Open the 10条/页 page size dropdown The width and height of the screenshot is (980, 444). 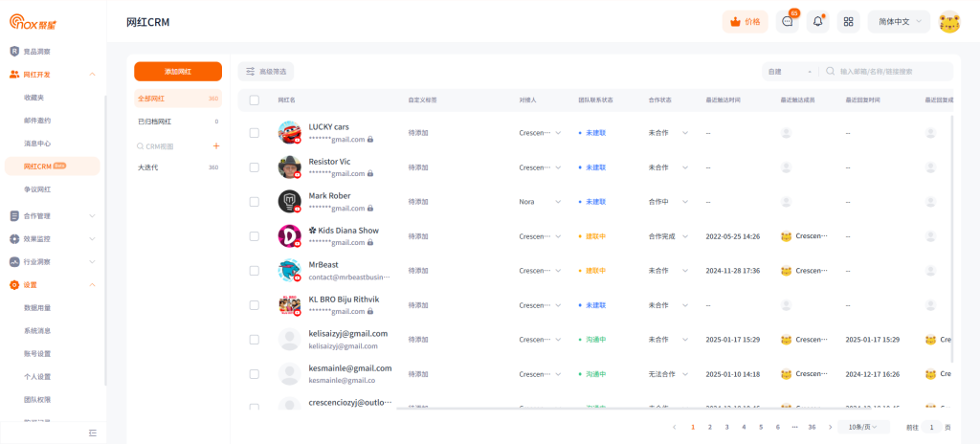[864, 427]
